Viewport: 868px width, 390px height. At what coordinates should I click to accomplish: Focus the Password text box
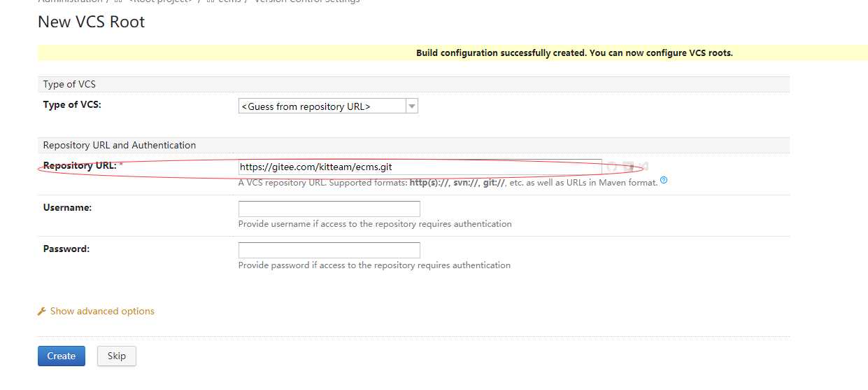[329, 250]
